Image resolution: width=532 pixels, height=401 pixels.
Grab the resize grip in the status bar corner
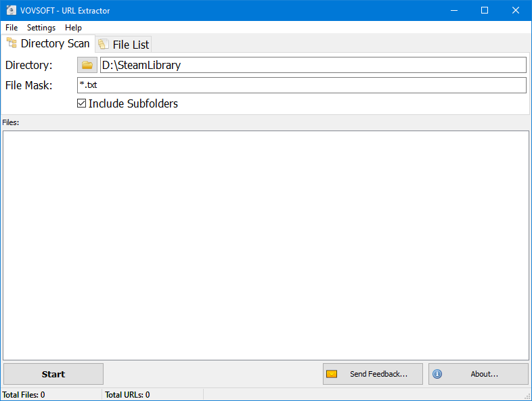coord(527,396)
